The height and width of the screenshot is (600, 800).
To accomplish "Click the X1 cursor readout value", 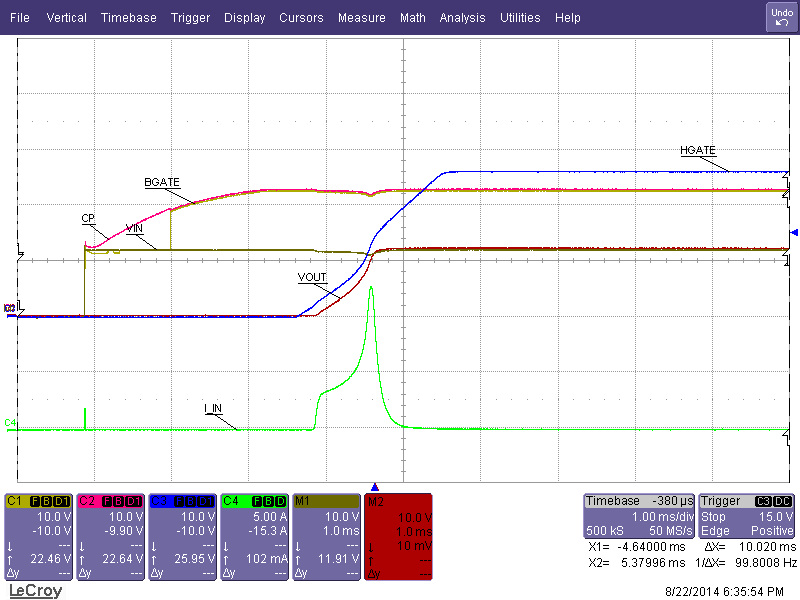I will pos(649,547).
